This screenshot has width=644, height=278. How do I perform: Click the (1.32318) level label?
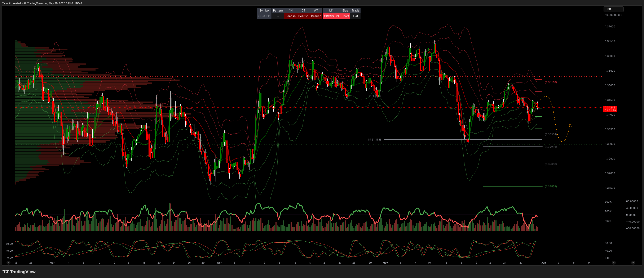tap(551, 164)
